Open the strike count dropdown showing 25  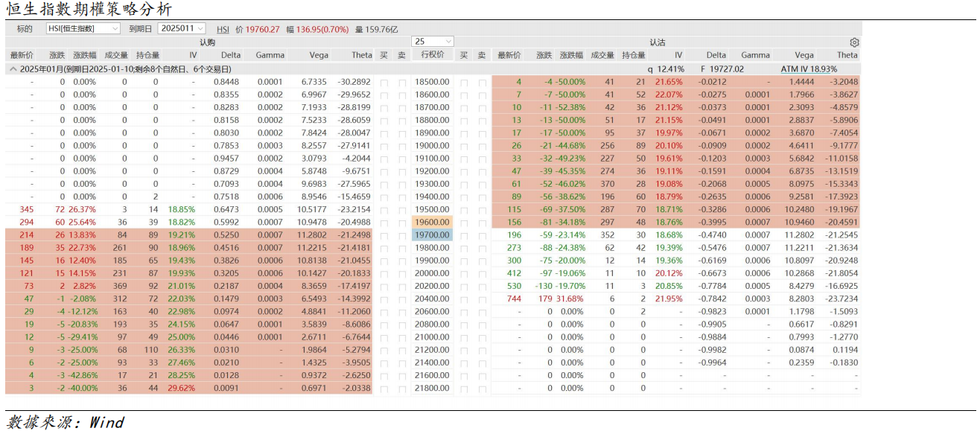[x=433, y=42]
